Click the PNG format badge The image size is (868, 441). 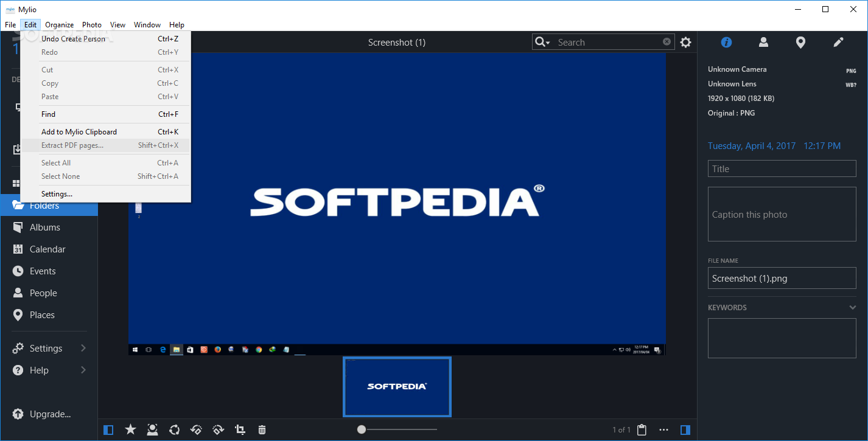851,71
